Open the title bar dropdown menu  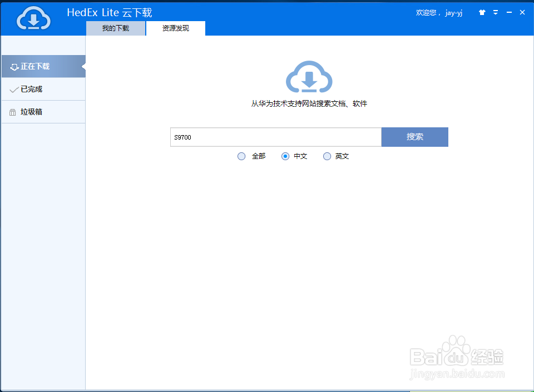[496, 13]
